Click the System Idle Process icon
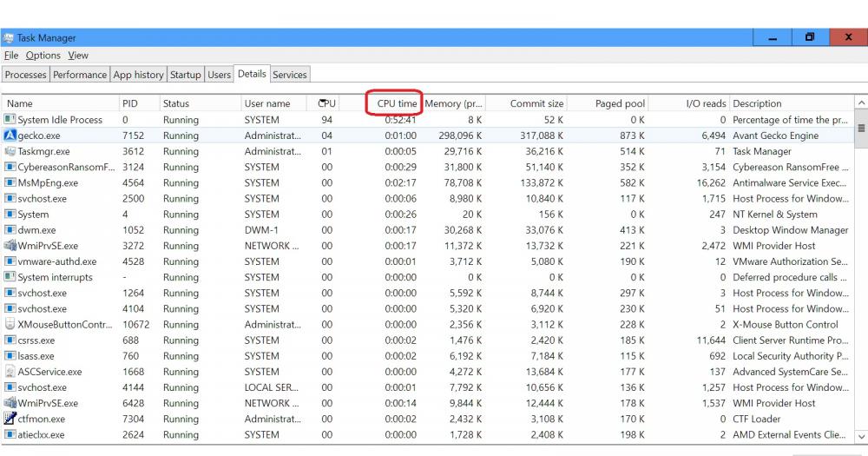The image size is (868, 456). [10, 119]
